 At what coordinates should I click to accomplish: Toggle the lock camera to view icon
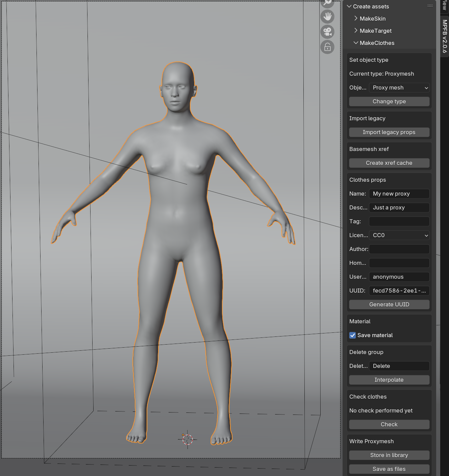coord(327,47)
